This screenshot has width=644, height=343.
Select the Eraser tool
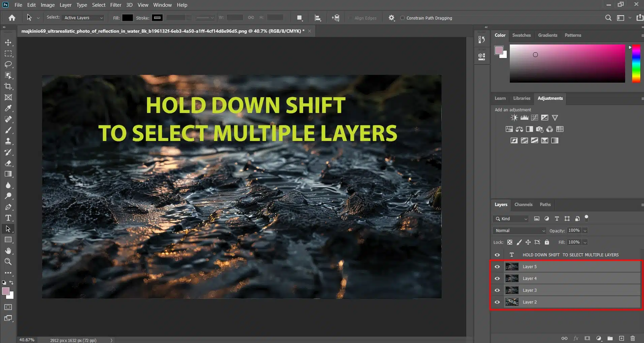pos(8,163)
